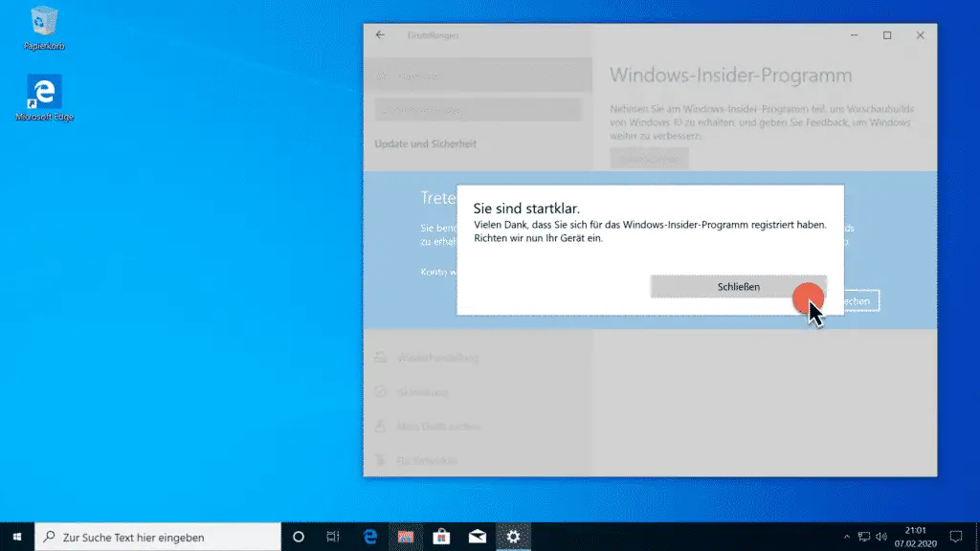Open Microsoft Store from the taskbar

441,537
